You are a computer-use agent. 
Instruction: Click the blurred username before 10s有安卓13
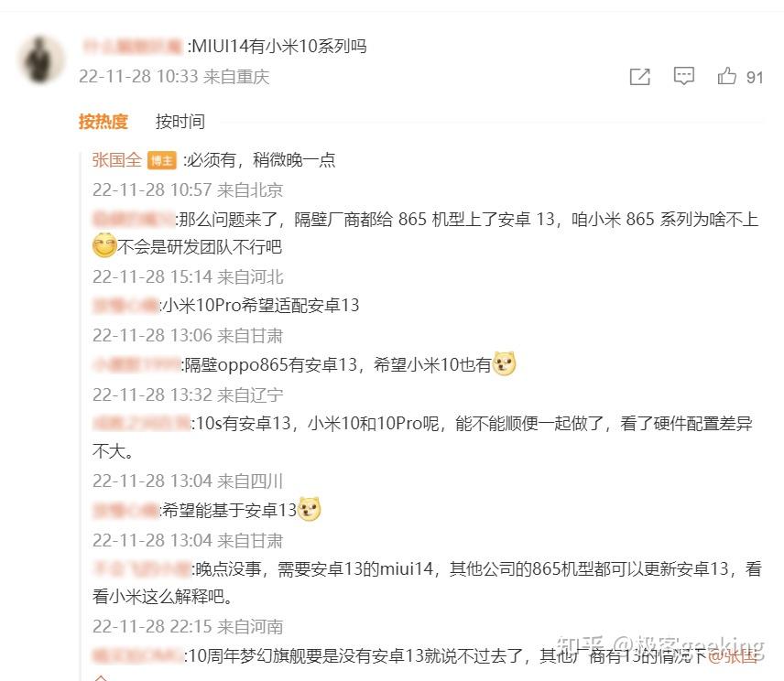(141, 423)
